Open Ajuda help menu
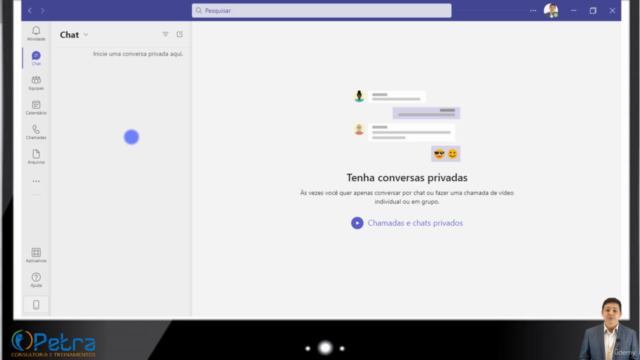The height and width of the screenshot is (360, 640). pos(36,280)
